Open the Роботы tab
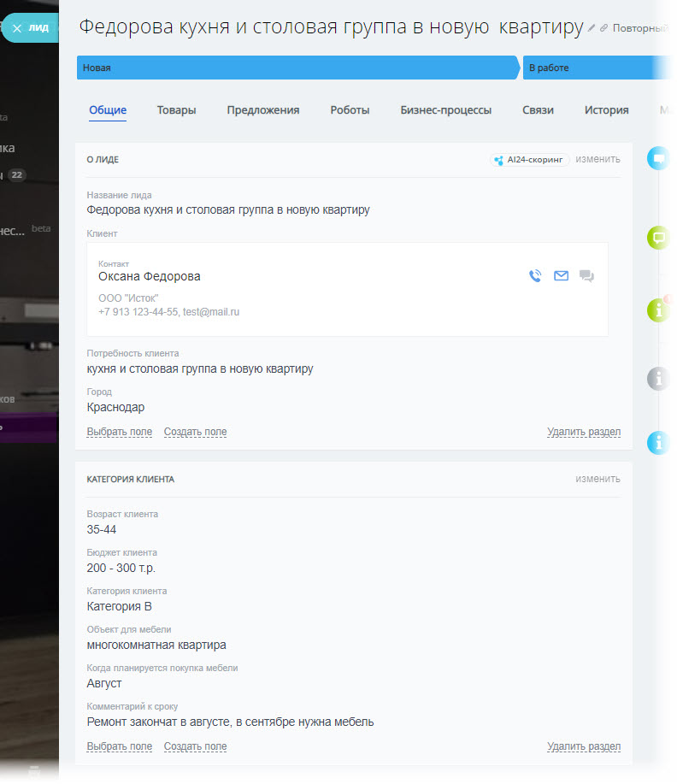The image size is (677, 784). point(350,110)
